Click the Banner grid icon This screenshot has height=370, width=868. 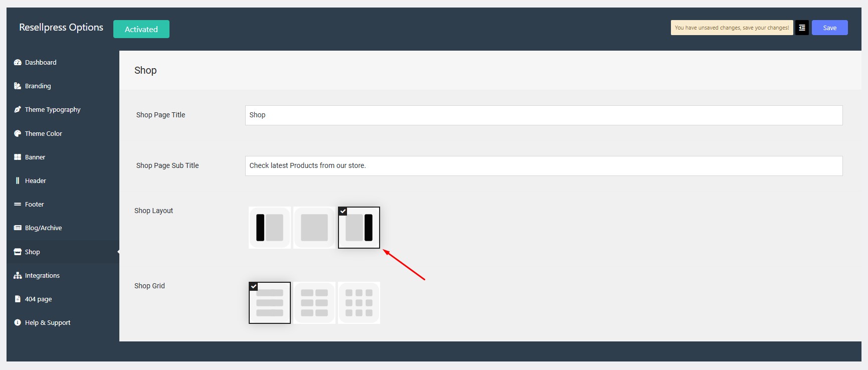[18, 157]
